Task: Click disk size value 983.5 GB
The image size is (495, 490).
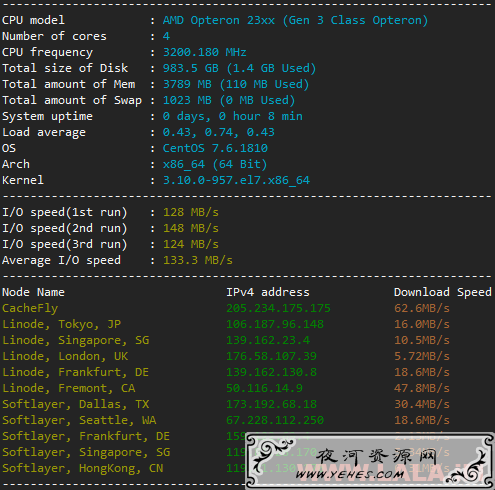Action: point(191,68)
